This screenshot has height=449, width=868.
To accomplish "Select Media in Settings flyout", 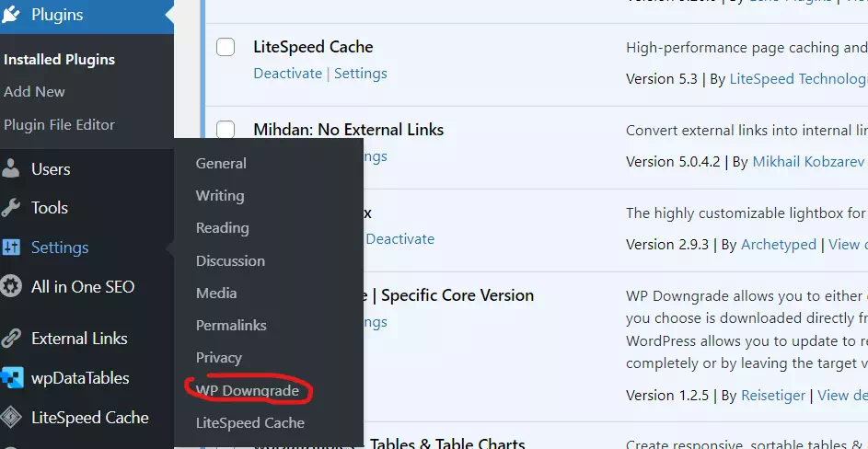I will [216, 293].
